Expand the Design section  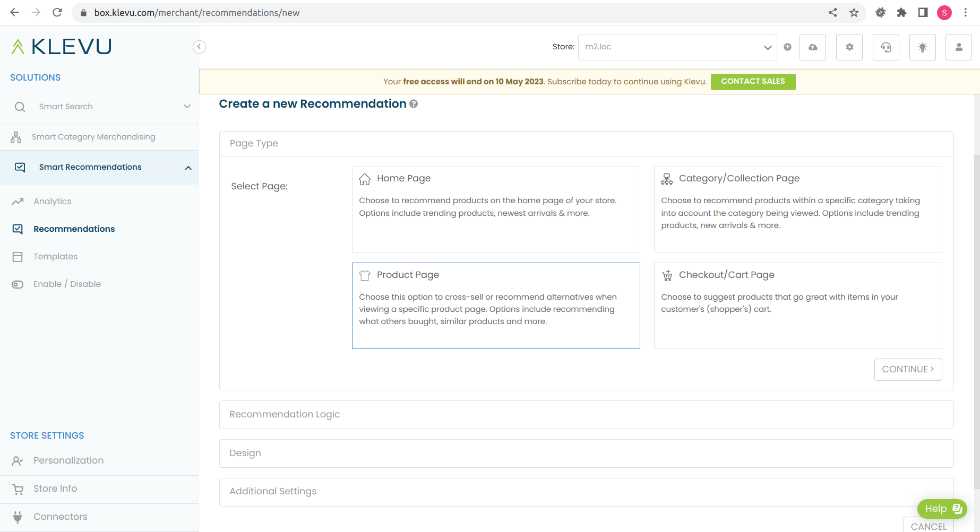(586, 453)
